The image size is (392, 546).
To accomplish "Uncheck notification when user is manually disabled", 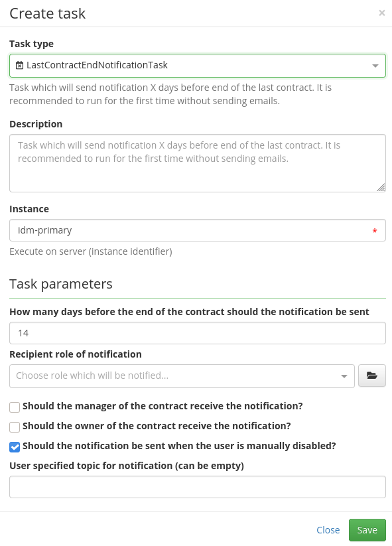I will click(15, 446).
